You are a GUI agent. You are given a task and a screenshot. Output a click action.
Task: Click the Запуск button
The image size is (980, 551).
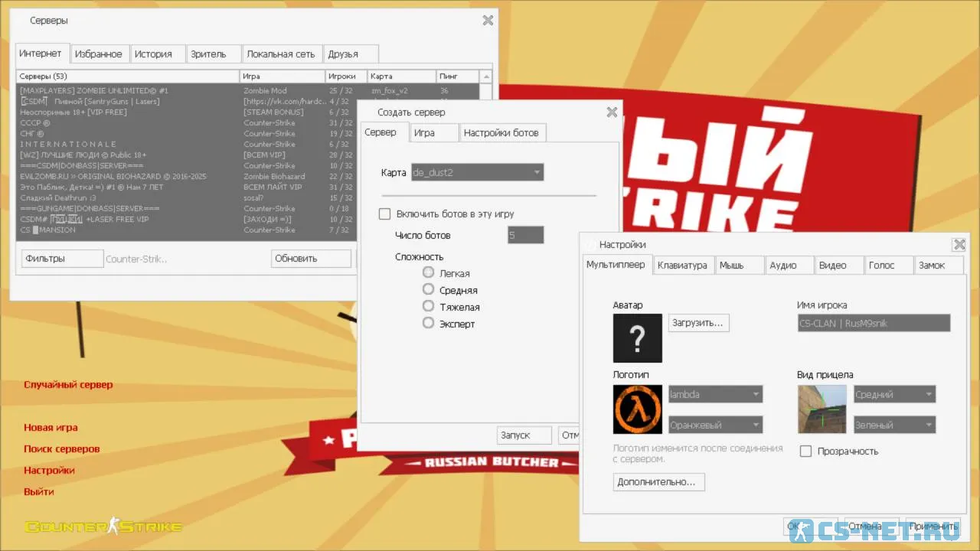point(524,435)
